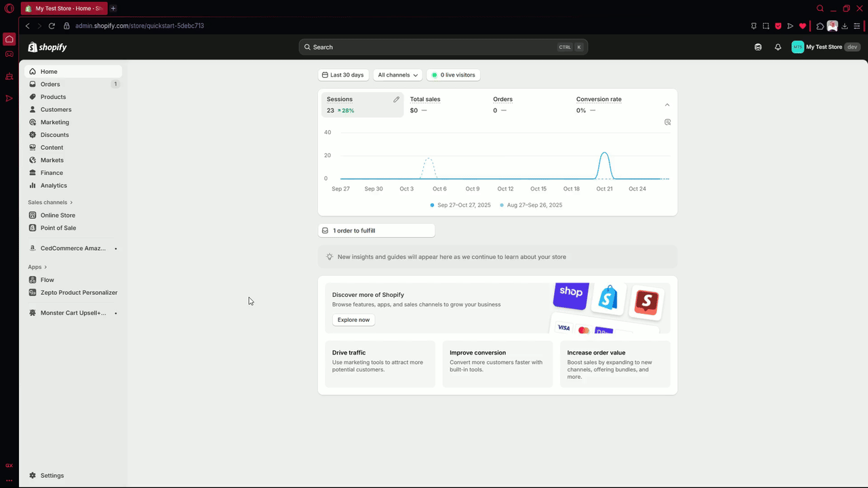Click the report view icon beside chart
The height and width of the screenshot is (488, 868).
click(667, 122)
